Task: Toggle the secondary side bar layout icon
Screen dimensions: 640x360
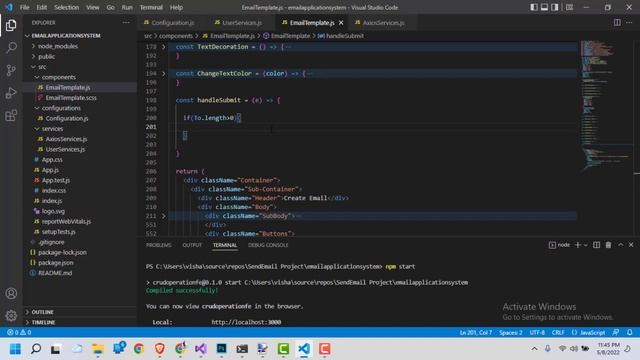Action: 555,7
